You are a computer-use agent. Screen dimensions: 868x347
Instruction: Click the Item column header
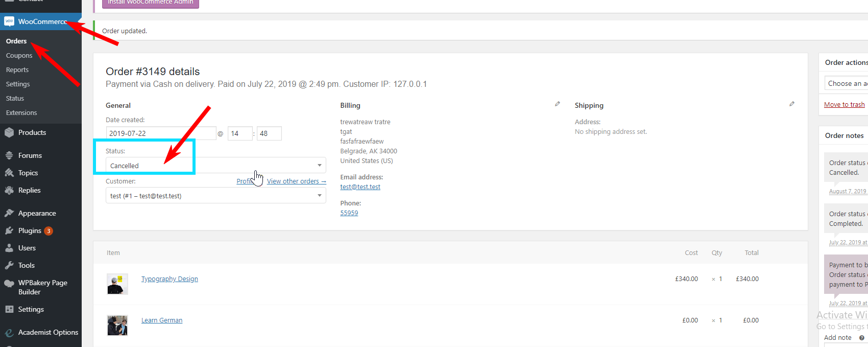point(113,252)
